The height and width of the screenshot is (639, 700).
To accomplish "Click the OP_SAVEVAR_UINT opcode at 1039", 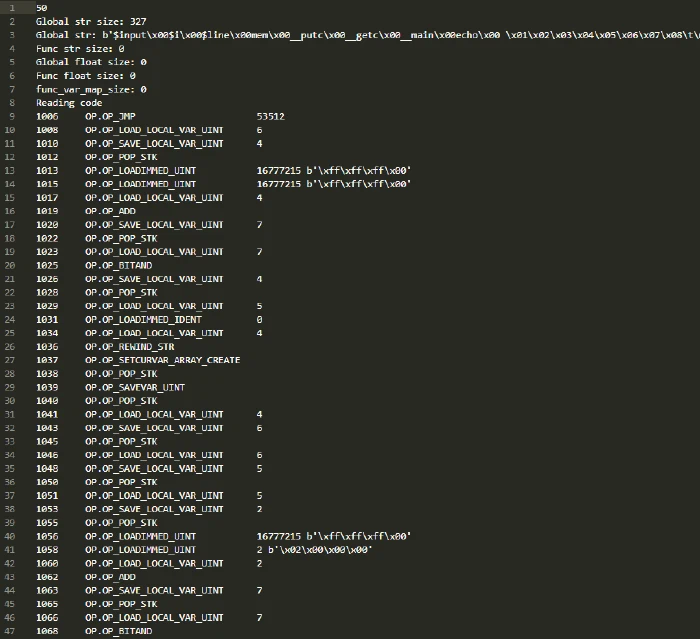I will [x=135, y=387].
